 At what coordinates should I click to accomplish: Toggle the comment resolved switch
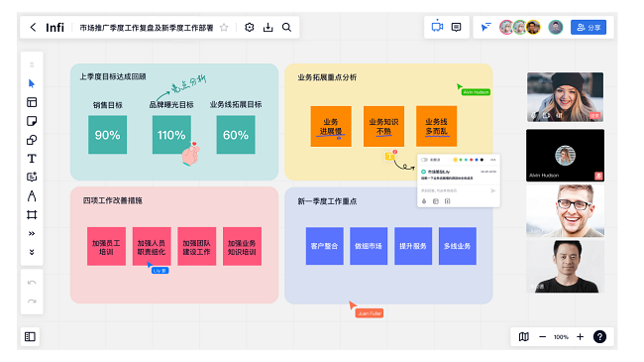424,160
